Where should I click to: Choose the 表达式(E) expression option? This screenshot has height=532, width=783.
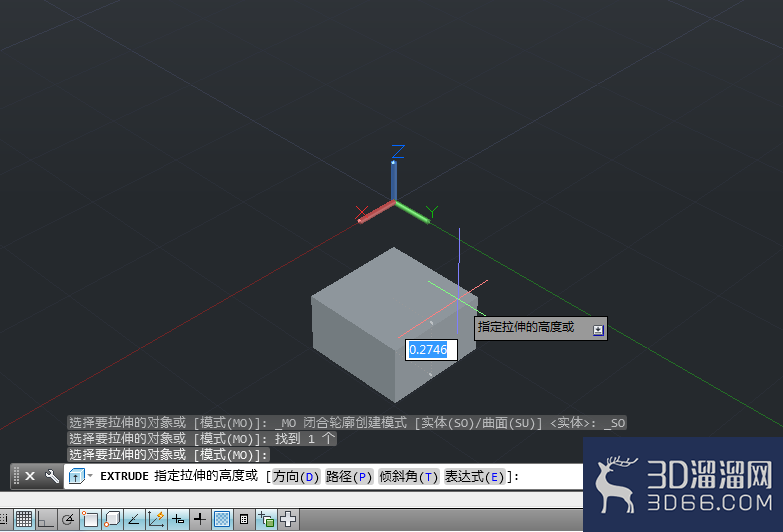coord(474,477)
